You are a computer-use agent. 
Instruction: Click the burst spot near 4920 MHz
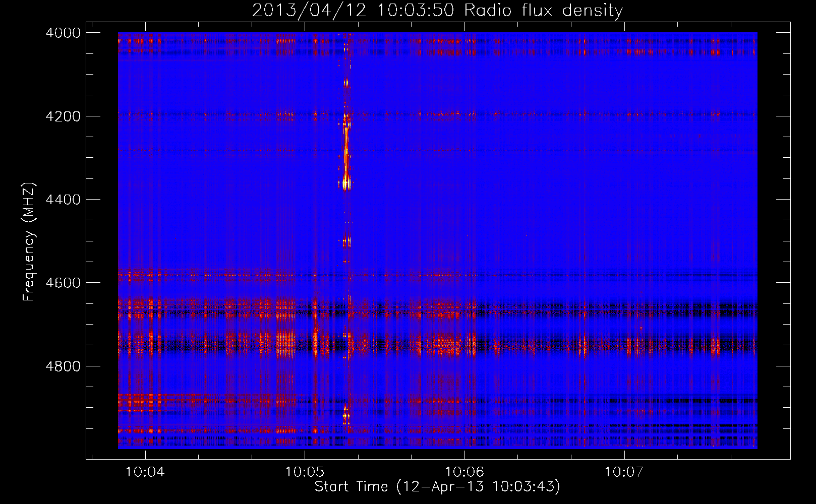tap(346, 416)
